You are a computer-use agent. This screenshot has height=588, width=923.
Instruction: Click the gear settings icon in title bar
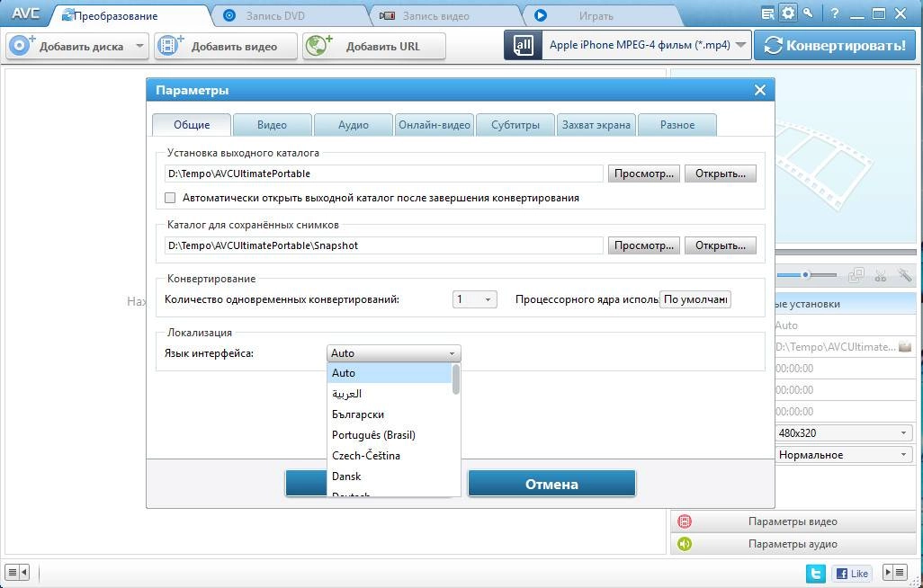788,13
